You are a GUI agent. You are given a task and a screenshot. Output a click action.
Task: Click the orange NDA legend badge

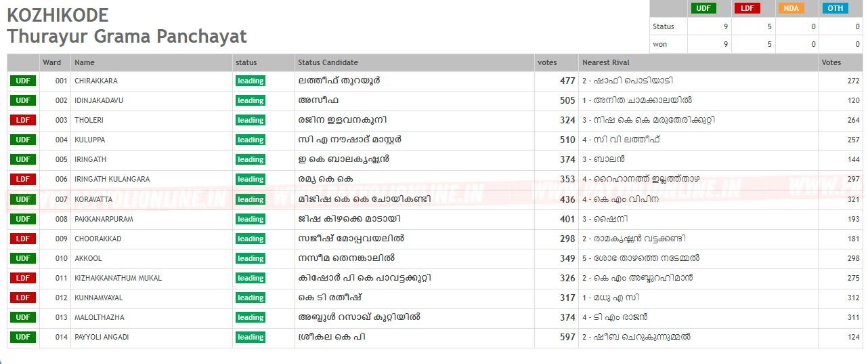[x=791, y=8]
